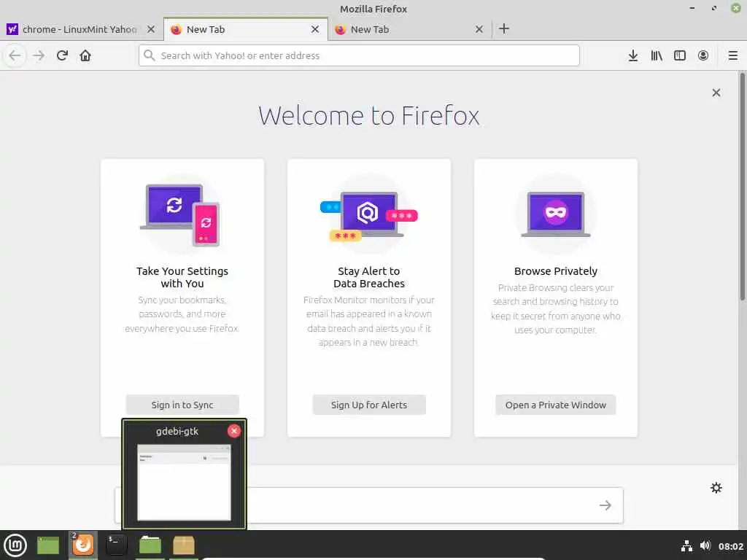
Task: Click the vertical page scrollbar
Action: tap(742, 187)
